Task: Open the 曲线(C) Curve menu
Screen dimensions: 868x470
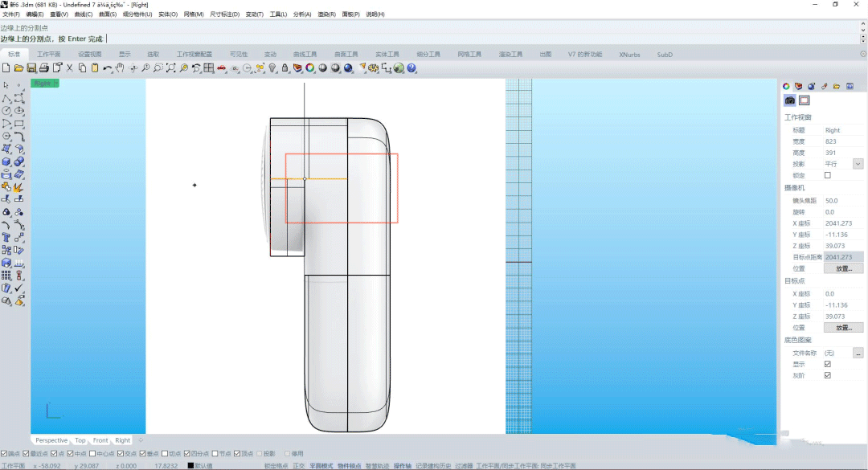Action: pyautogui.click(x=83, y=14)
